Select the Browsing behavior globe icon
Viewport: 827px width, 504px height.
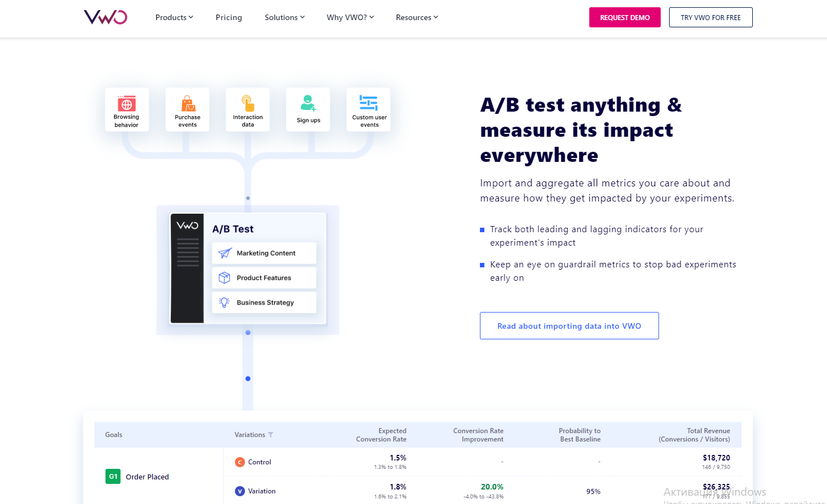point(127,103)
